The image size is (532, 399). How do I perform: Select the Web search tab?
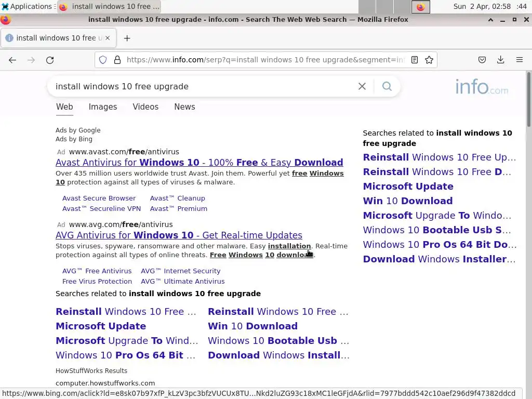point(64,107)
